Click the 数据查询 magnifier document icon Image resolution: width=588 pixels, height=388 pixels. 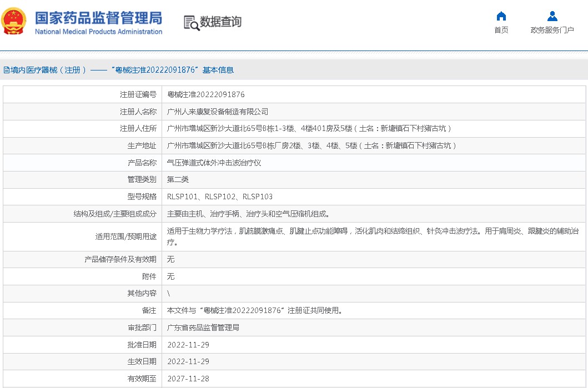pyautogui.click(x=191, y=23)
